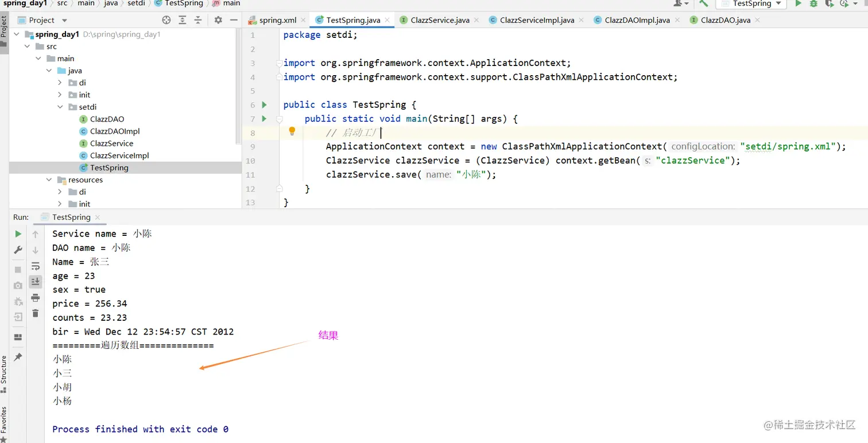The width and height of the screenshot is (868, 443).
Task: Click the 'price = 256.34' console line
Action: pyautogui.click(x=90, y=304)
